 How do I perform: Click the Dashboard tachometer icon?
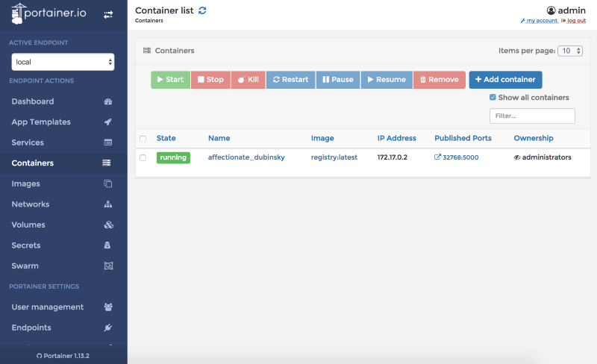click(108, 101)
